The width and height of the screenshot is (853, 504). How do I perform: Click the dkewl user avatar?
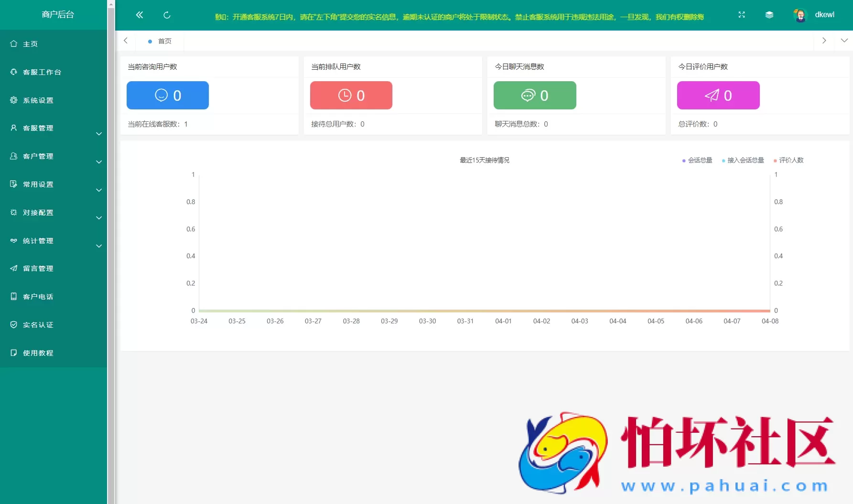coord(799,15)
